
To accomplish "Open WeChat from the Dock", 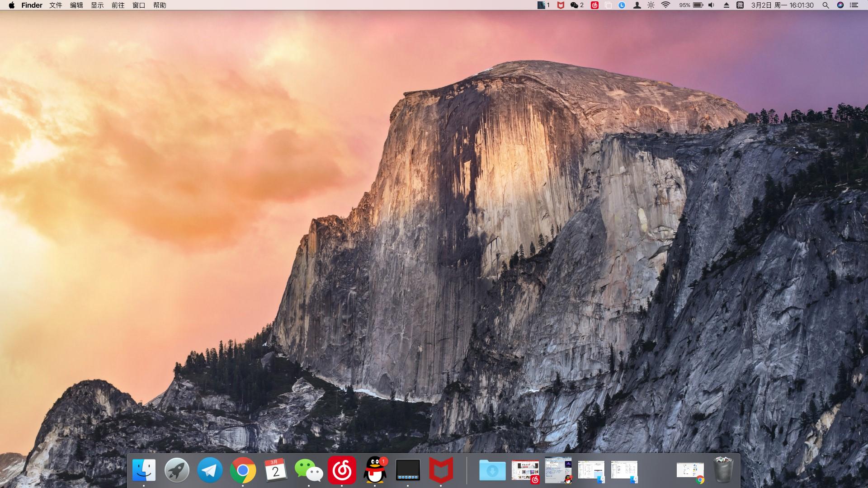I will [309, 470].
